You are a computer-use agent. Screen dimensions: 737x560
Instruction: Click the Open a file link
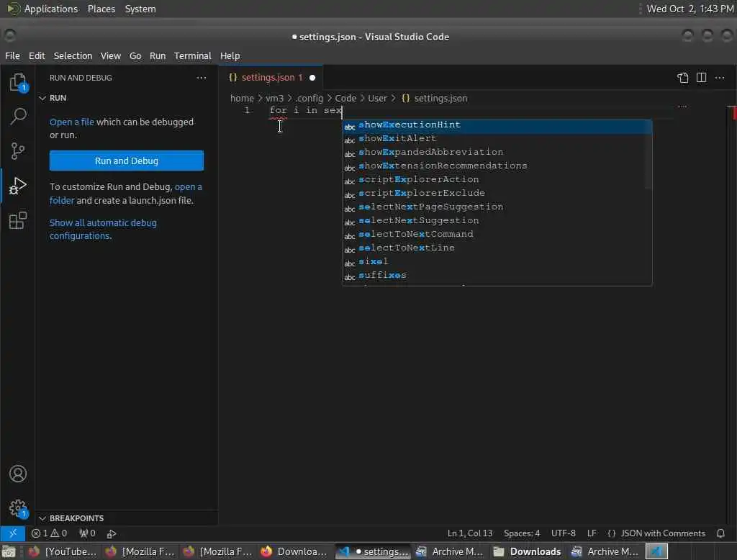[72, 122]
